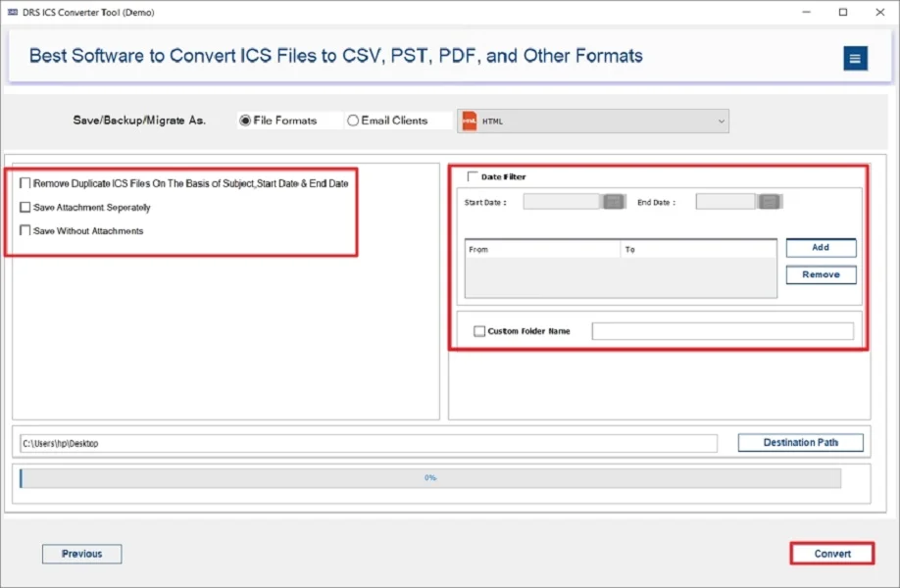Click the To column header
The height and width of the screenshot is (588, 900).
click(699, 249)
